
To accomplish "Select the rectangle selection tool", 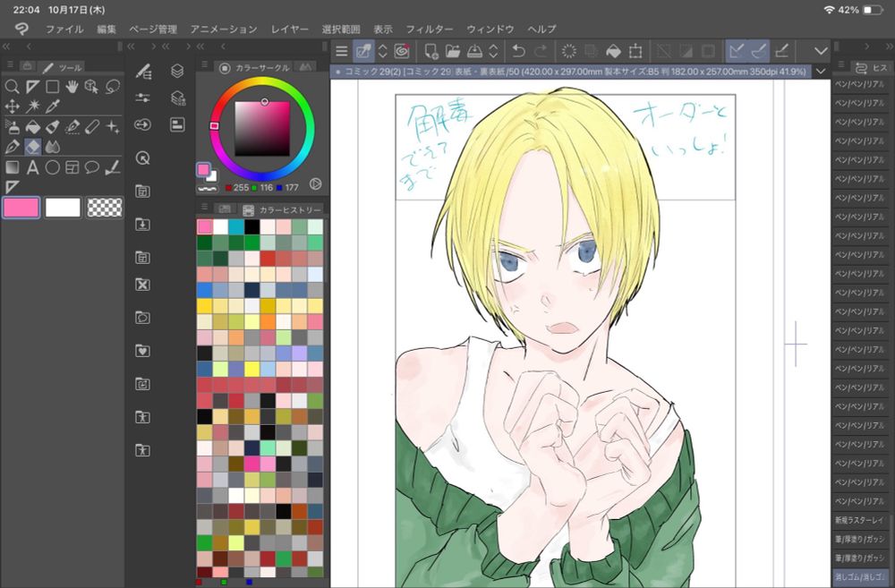I will (53, 87).
